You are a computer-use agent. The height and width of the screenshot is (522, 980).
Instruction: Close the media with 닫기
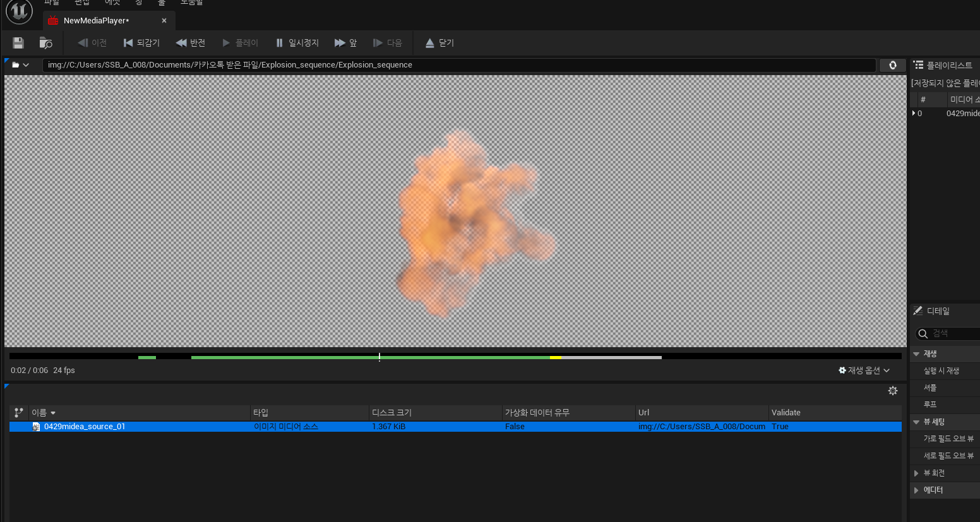point(439,43)
